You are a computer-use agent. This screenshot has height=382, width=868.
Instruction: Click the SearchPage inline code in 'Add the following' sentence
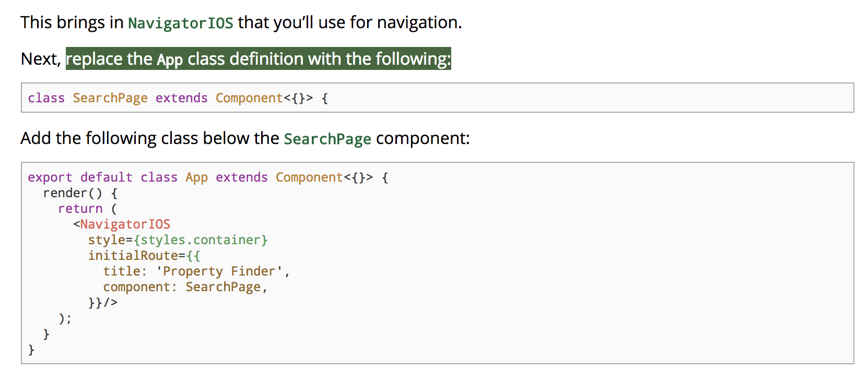[327, 139]
